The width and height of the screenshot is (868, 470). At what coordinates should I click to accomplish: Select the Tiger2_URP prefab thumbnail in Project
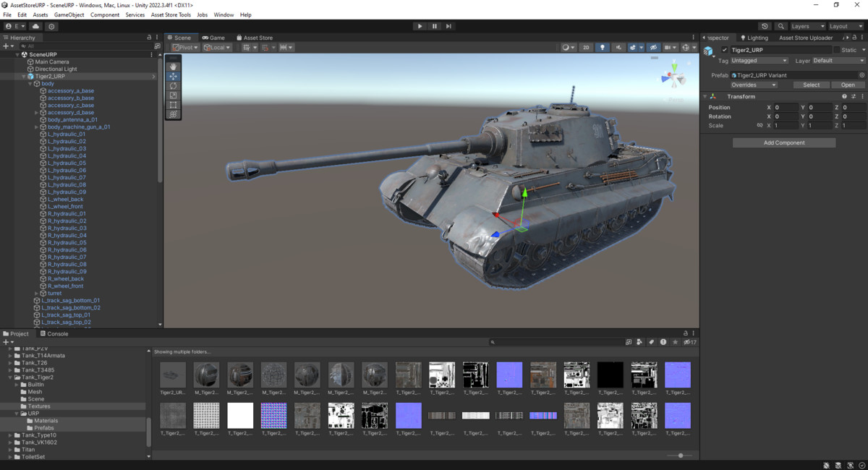[x=171, y=375]
